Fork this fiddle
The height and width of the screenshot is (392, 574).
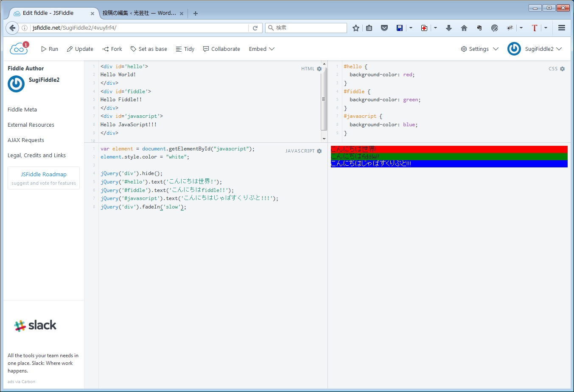point(112,49)
